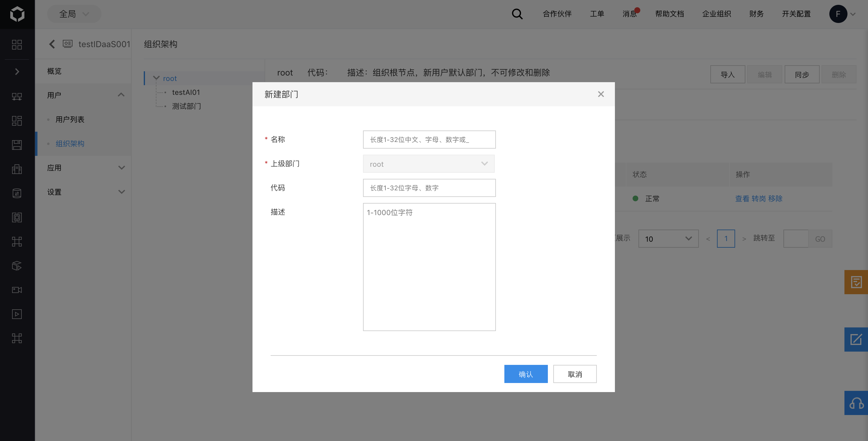Click the platform logo icon
868x441 pixels.
pyautogui.click(x=17, y=14)
